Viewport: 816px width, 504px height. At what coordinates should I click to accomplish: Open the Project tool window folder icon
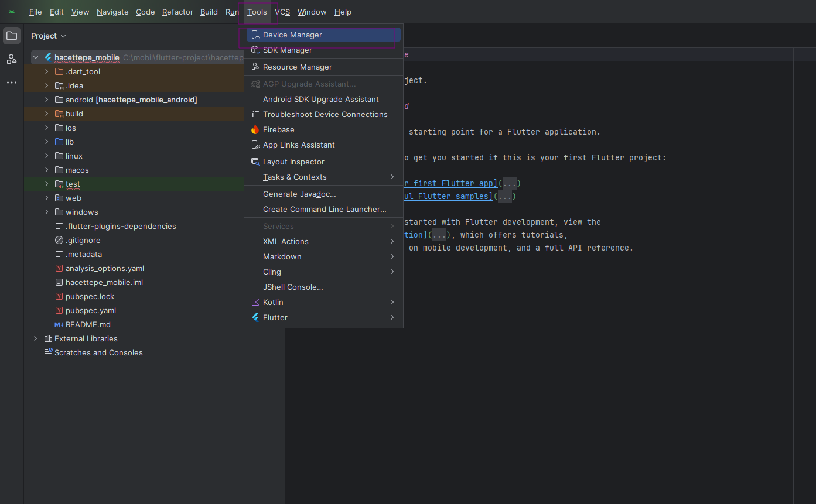pos(12,35)
